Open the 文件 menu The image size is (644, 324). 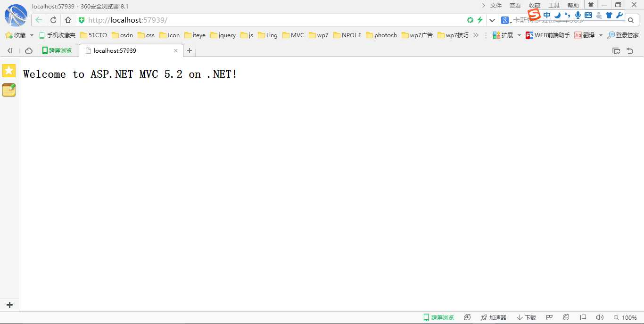tap(496, 5)
